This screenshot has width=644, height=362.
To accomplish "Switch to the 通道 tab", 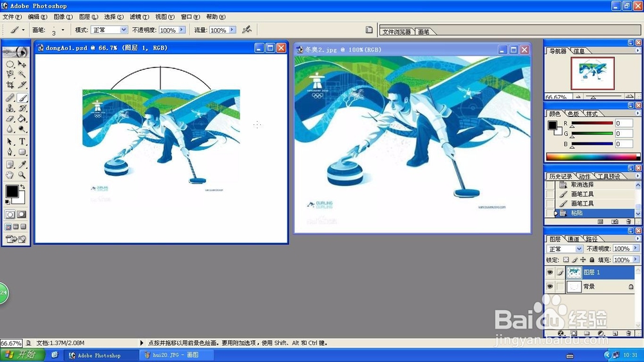I will (573, 239).
